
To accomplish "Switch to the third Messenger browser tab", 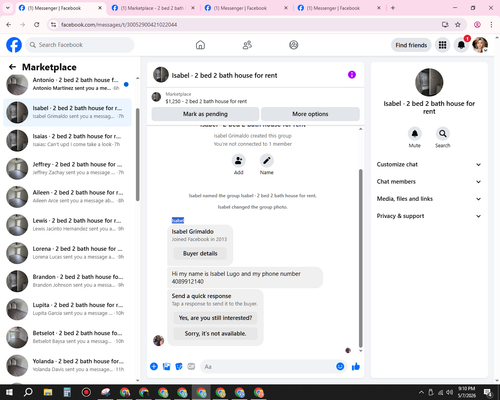I will 246,8.
